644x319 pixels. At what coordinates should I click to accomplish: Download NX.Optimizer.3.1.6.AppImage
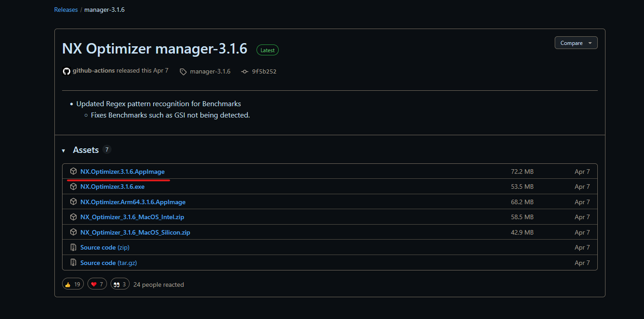122,172
